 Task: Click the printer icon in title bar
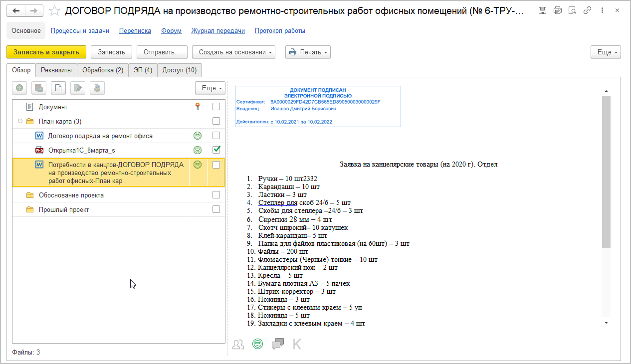pos(558,10)
